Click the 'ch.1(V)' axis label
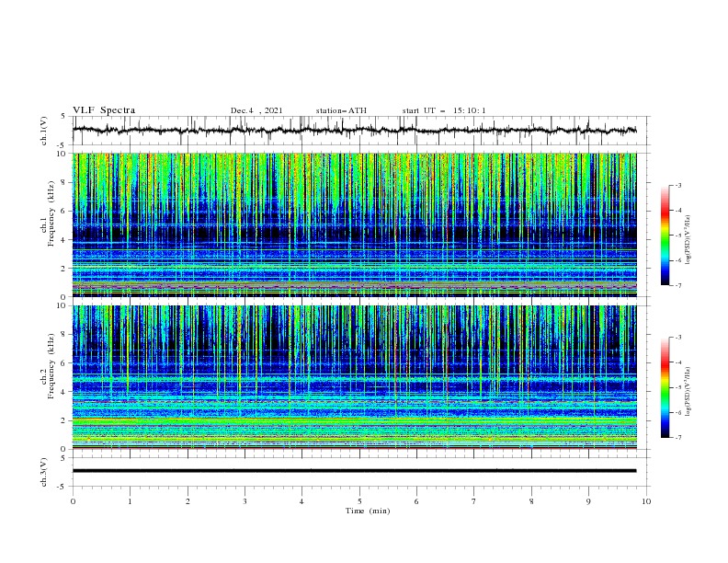 pyautogui.click(x=44, y=131)
